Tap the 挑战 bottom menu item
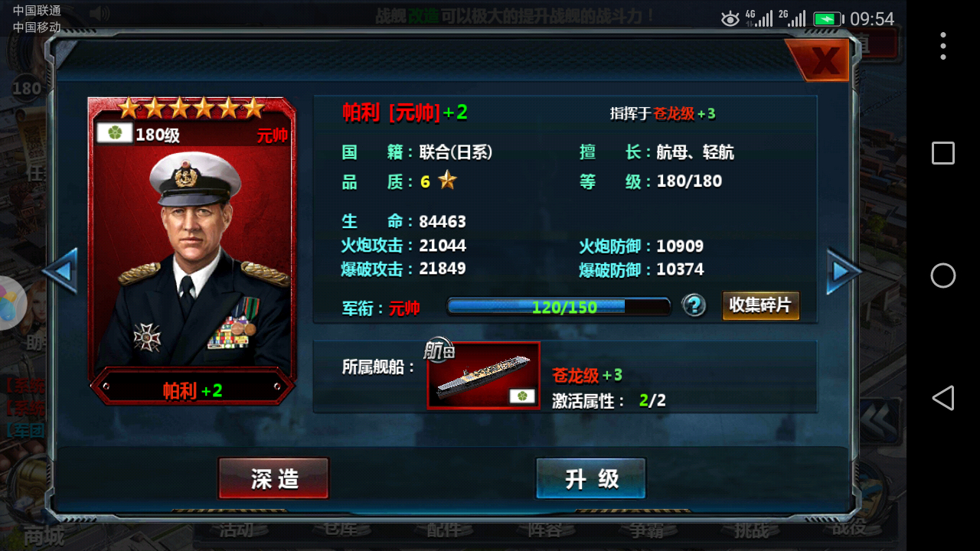Screen dimensions: 980x551 click(x=750, y=530)
